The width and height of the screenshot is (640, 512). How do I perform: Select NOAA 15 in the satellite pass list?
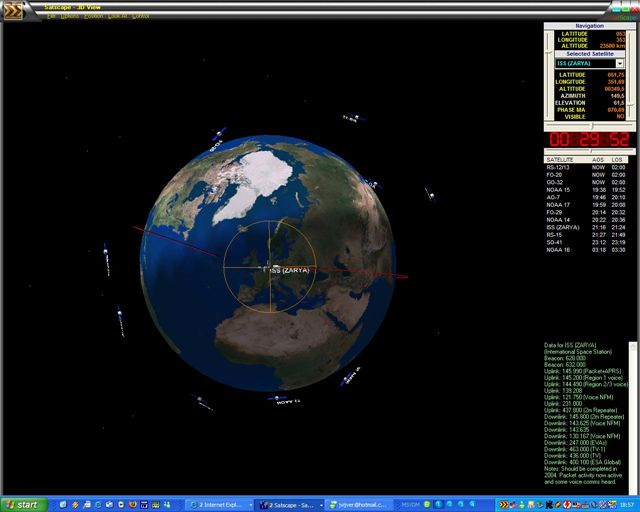560,190
